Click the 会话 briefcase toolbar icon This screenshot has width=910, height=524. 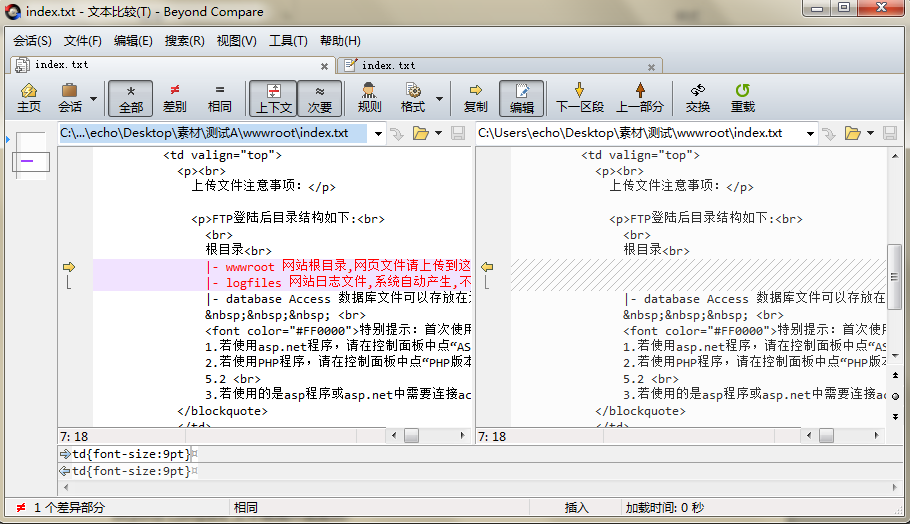tap(70, 98)
